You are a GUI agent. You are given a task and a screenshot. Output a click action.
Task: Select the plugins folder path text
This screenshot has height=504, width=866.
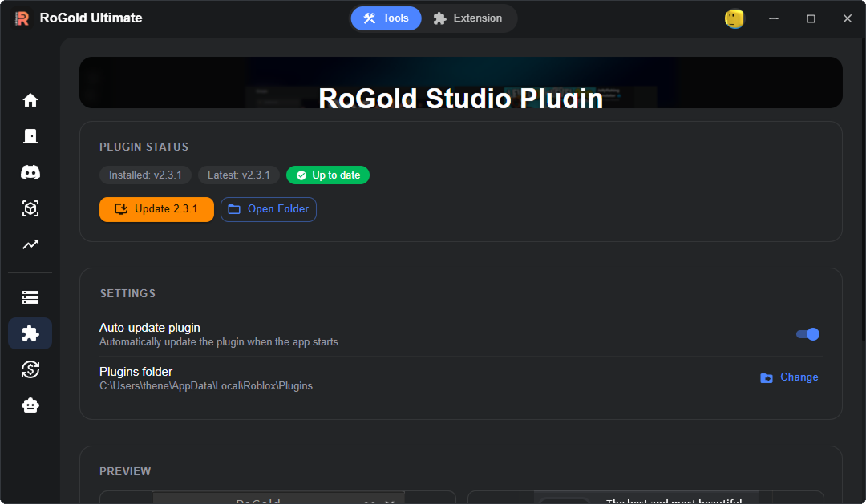[x=206, y=386]
